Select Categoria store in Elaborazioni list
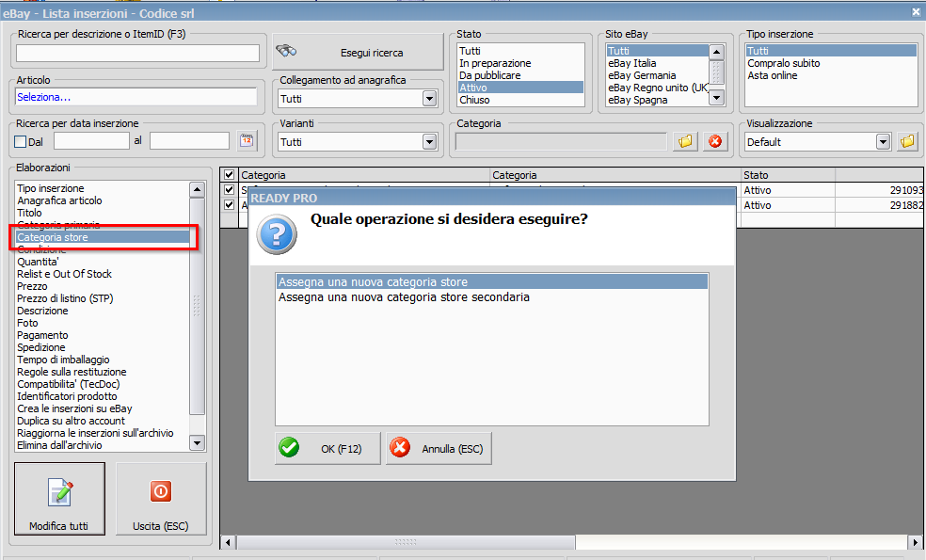The image size is (926, 560). click(103, 237)
